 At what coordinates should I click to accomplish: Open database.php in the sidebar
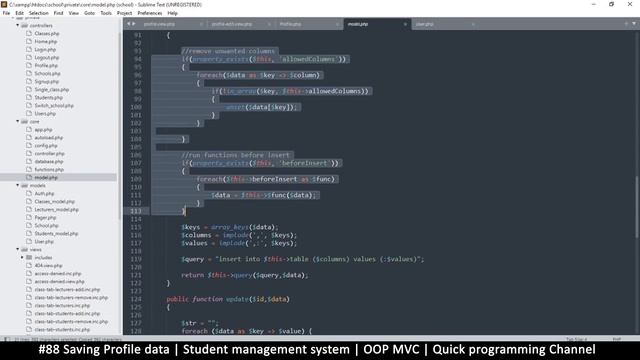pos(49,162)
